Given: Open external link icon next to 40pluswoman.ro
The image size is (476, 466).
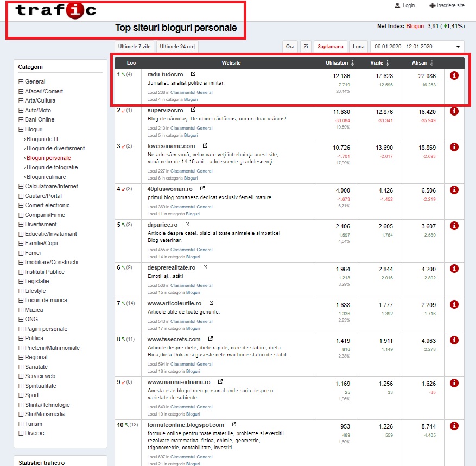Looking at the screenshot, I should [x=202, y=189].
